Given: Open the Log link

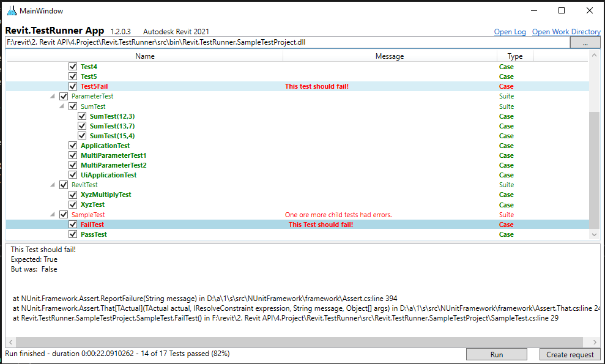Looking at the screenshot, I should coord(510,32).
